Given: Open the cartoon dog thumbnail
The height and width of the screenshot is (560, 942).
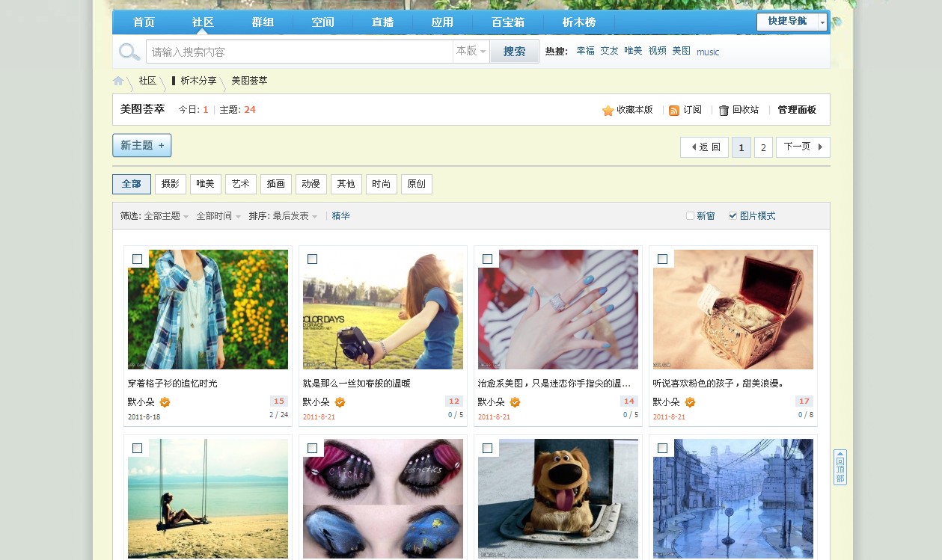Looking at the screenshot, I should pyautogui.click(x=558, y=499).
